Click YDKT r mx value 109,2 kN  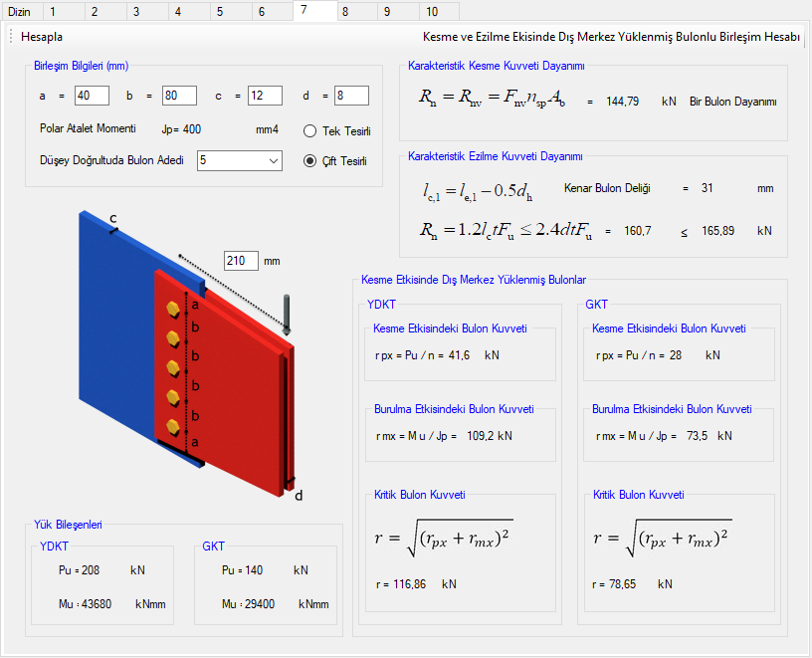point(490,436)
